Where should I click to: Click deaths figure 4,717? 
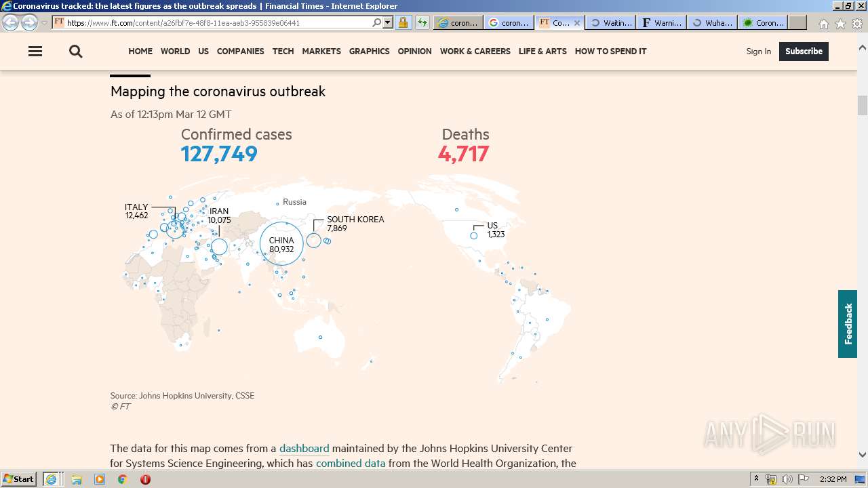coord(463,154)
